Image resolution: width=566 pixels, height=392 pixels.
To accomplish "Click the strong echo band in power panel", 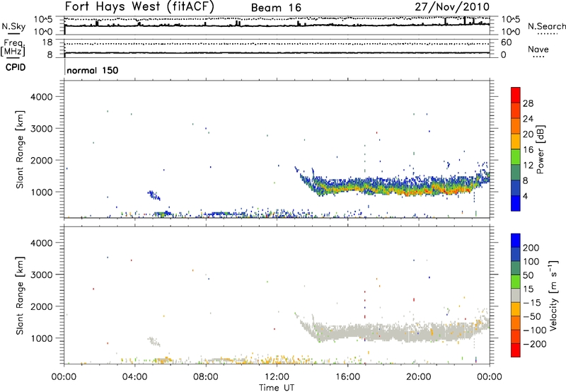I will tap(393, 188).
